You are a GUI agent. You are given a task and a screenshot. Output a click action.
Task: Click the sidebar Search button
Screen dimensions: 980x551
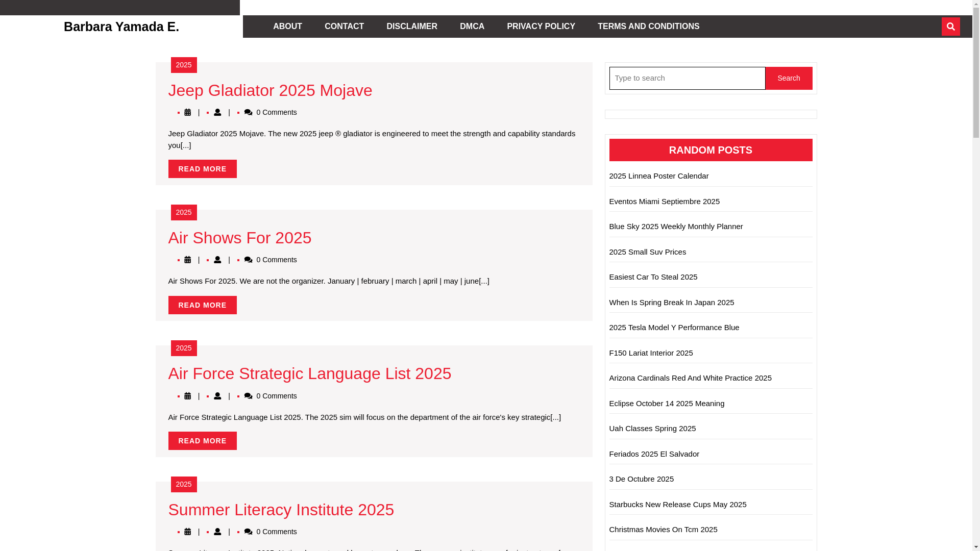(x=789, y=78)
